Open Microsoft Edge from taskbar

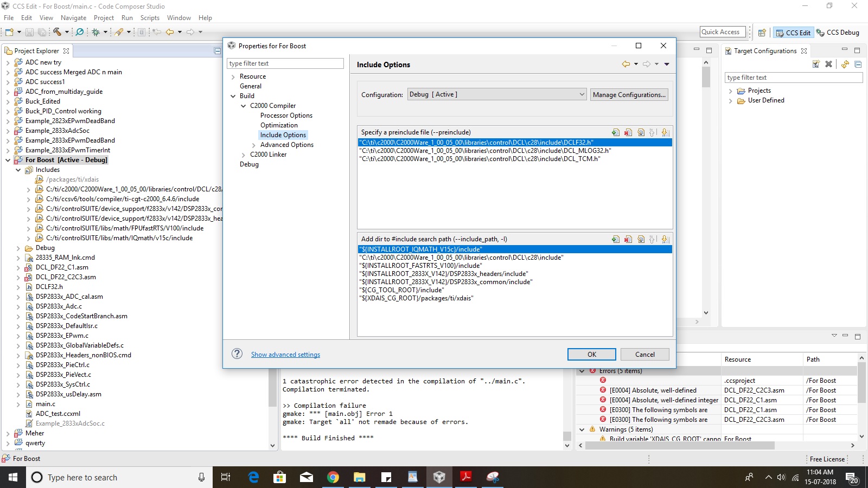pyautogui.click(x=253, y=477)
